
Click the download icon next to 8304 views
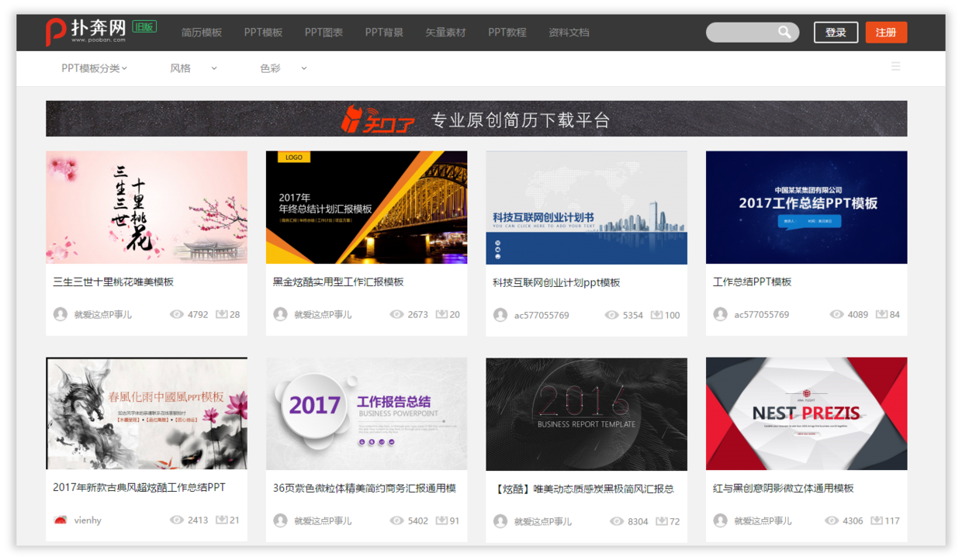click(661, 520)
